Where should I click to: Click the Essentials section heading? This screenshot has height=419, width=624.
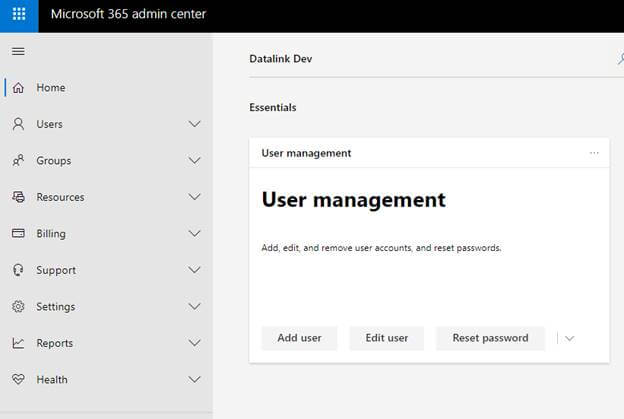273,107
